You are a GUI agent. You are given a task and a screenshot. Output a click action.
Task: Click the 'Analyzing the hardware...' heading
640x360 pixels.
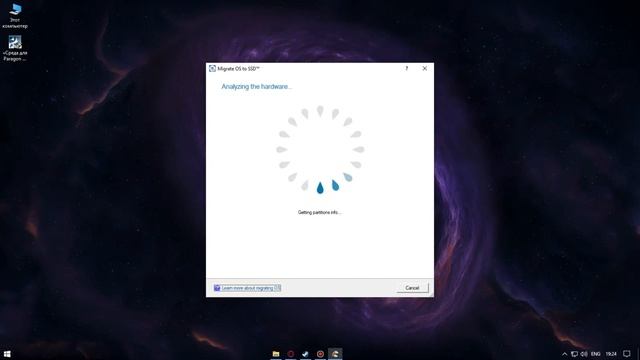[x=257, y=87]
